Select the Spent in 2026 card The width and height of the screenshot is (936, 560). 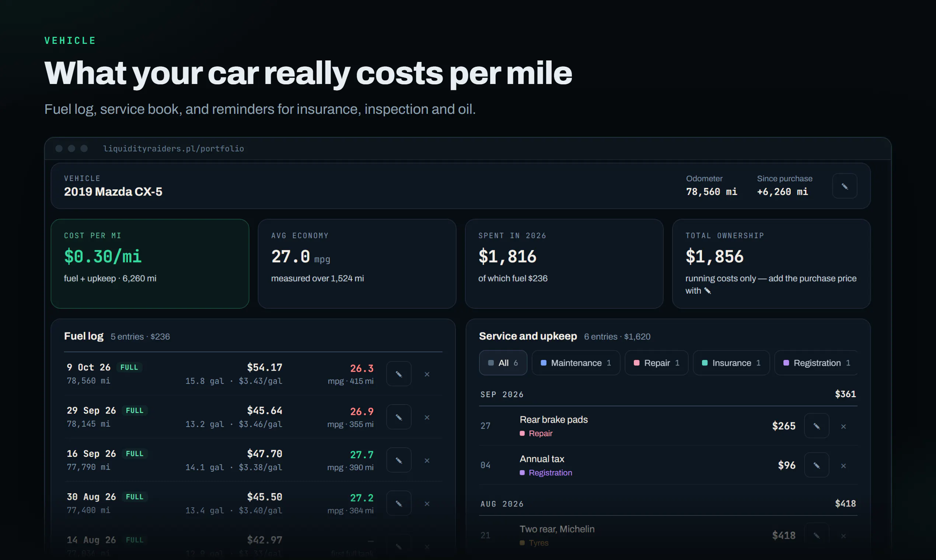tap(564, 263)
